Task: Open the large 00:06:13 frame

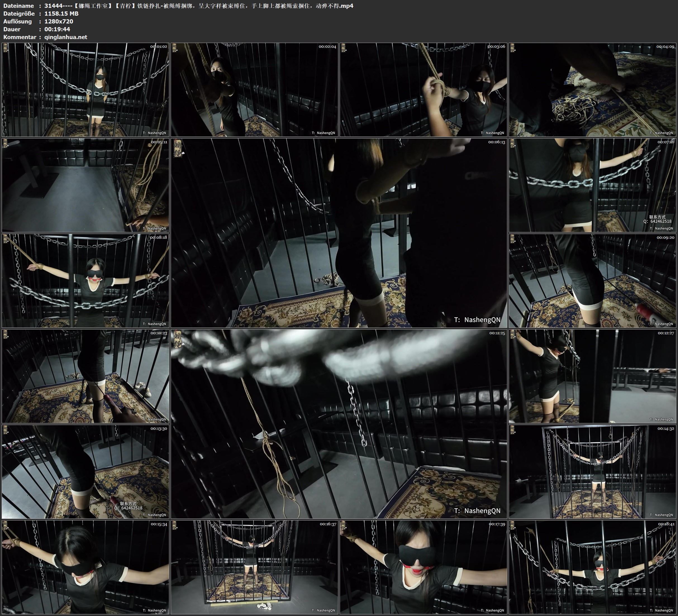Action: [x=339, y=233]
